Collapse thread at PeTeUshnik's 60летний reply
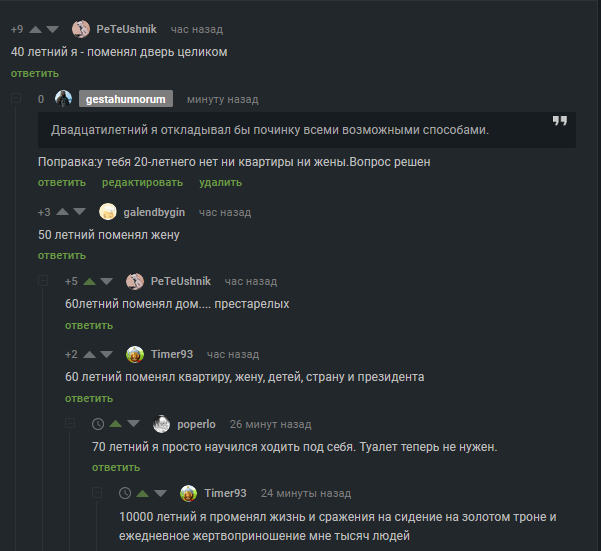Viewport: 601px width, 551px height. click(43, 281)
